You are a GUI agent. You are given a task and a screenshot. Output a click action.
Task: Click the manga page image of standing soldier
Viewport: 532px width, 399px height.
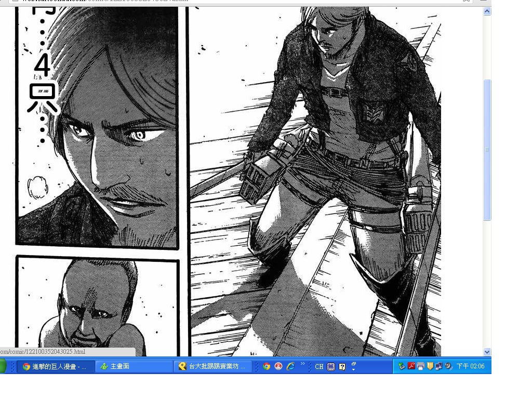(x=315, y=181)
